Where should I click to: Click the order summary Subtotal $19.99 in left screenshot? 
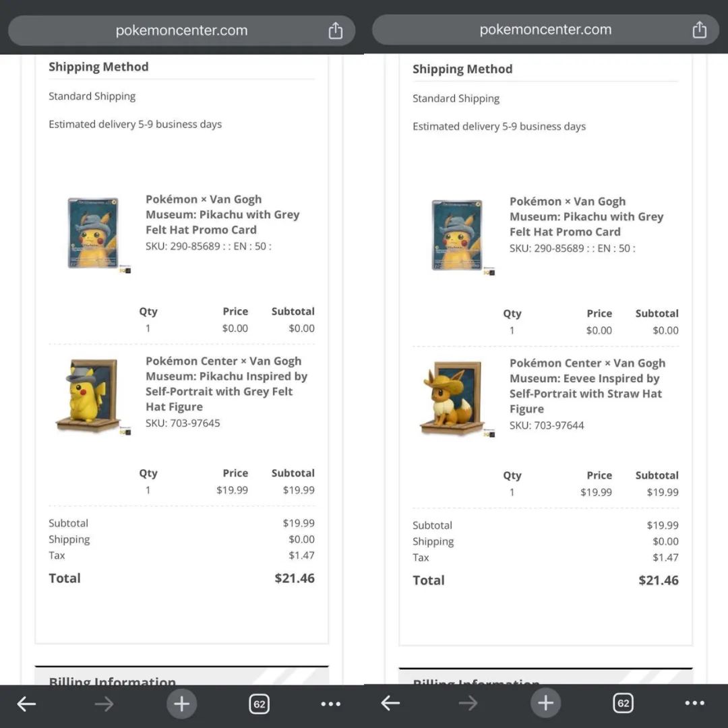pos(299,523)
